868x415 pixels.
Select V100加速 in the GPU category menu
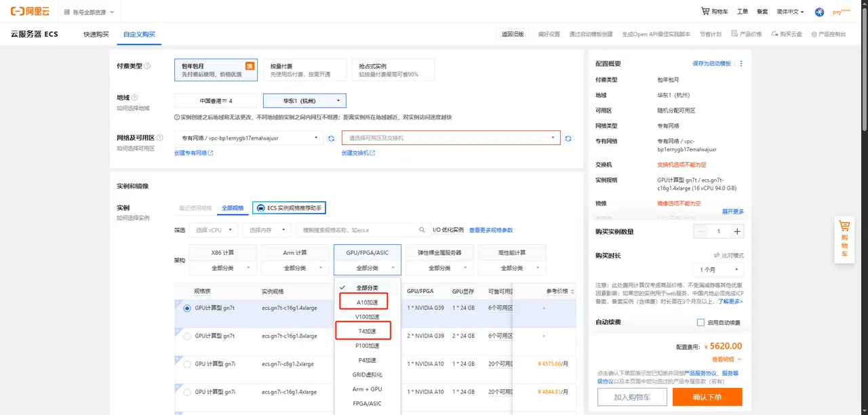click(x=368, y=317)
